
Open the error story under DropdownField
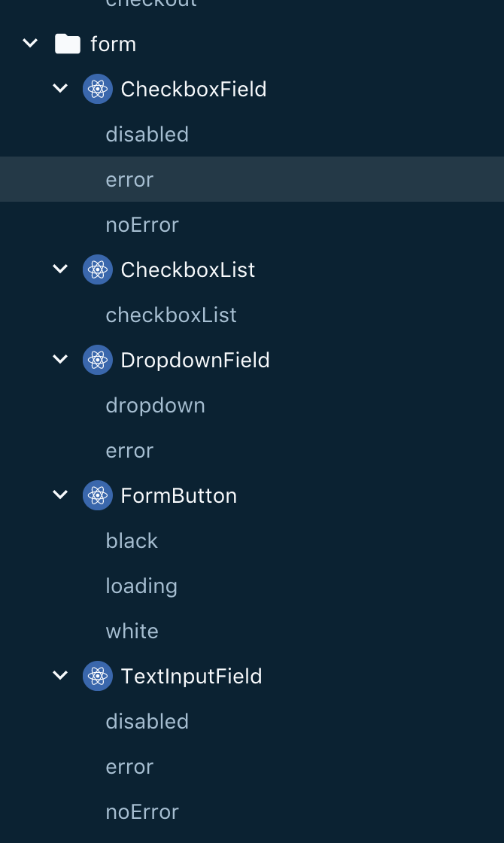(x=129, y=450)
